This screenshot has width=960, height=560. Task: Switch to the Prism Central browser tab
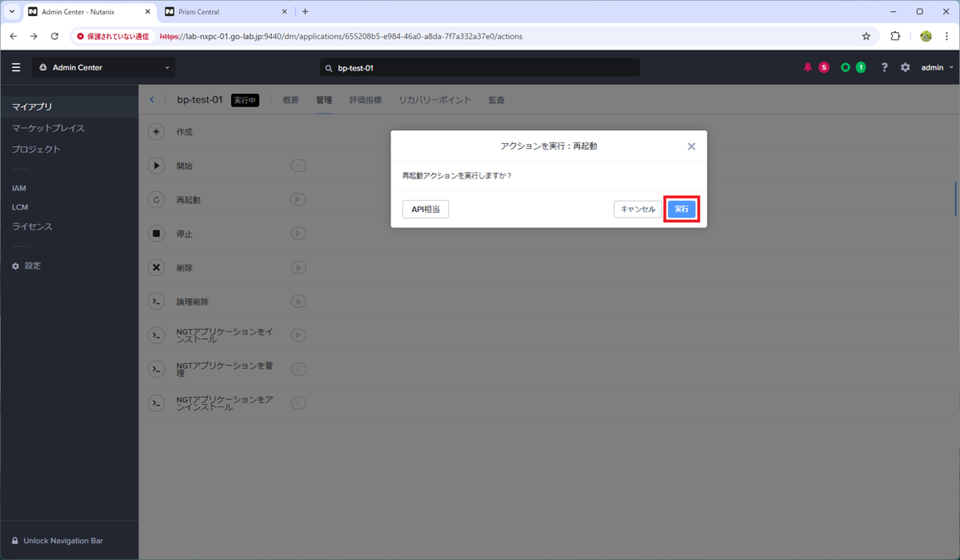point(225,12)
